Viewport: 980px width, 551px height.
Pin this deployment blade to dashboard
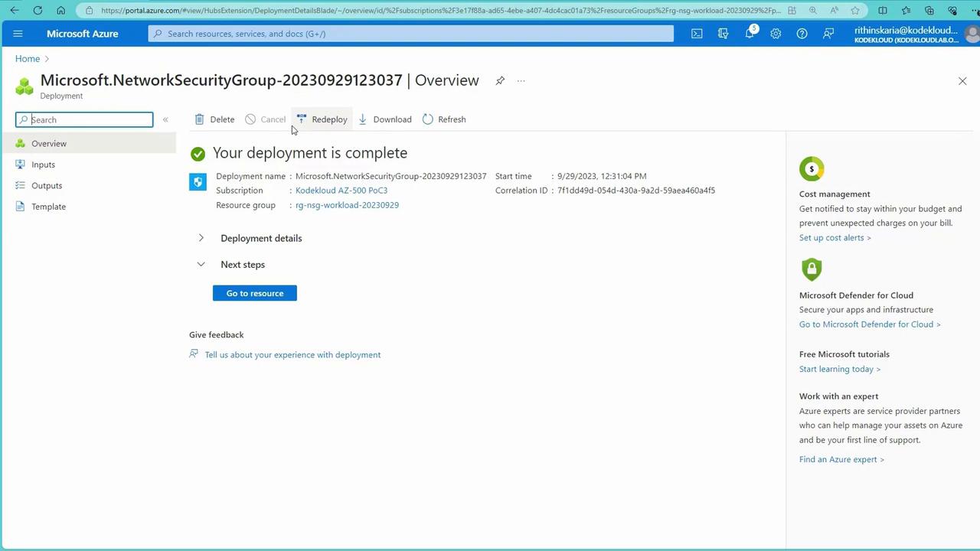[x=500, y=80]
